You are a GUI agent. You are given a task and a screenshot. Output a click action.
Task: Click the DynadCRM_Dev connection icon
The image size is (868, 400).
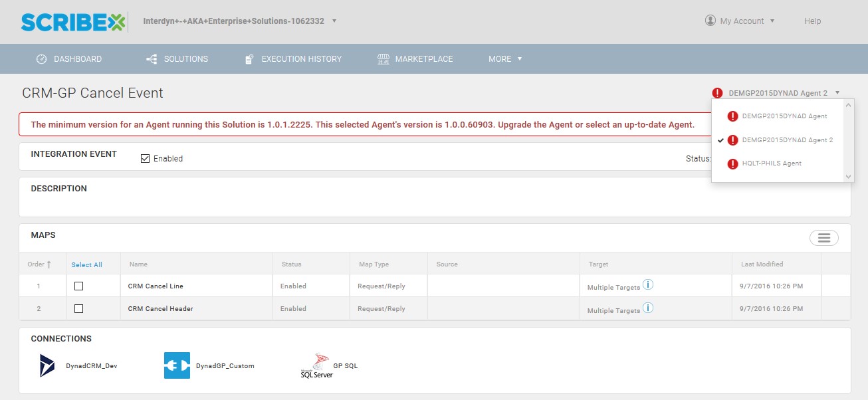pos(47,365)
